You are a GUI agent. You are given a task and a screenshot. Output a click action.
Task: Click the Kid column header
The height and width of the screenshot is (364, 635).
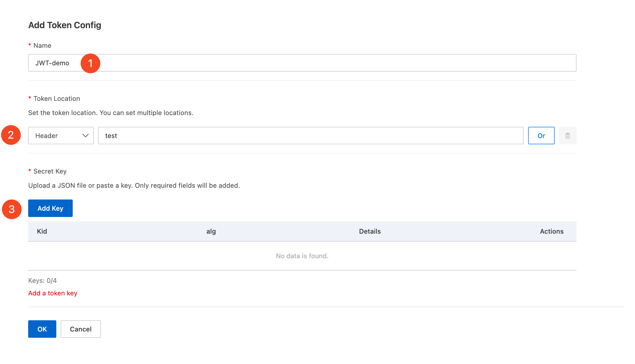pos(42,231)
